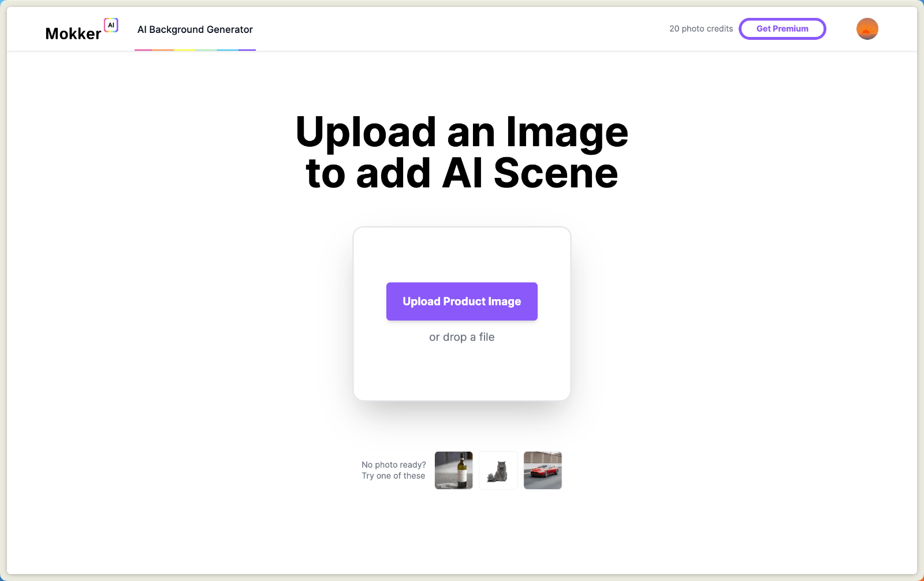Choose the gray cat sample photo
924x581 pixels.
click(x=498, y=470)
